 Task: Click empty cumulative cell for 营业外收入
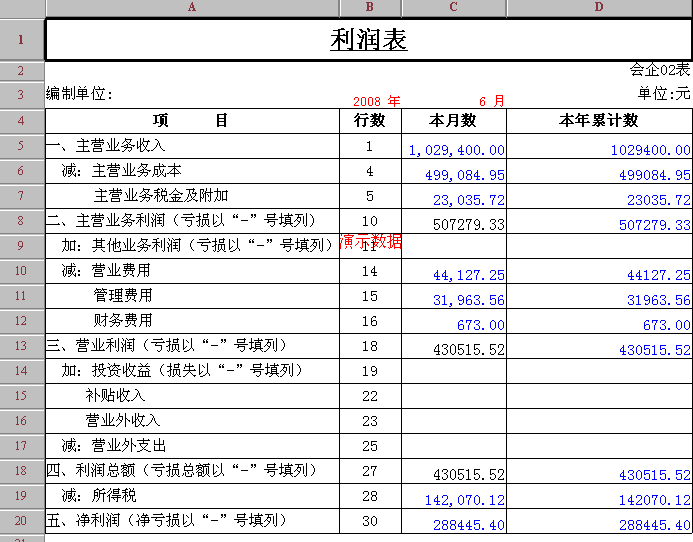click(x=599, y=421)
